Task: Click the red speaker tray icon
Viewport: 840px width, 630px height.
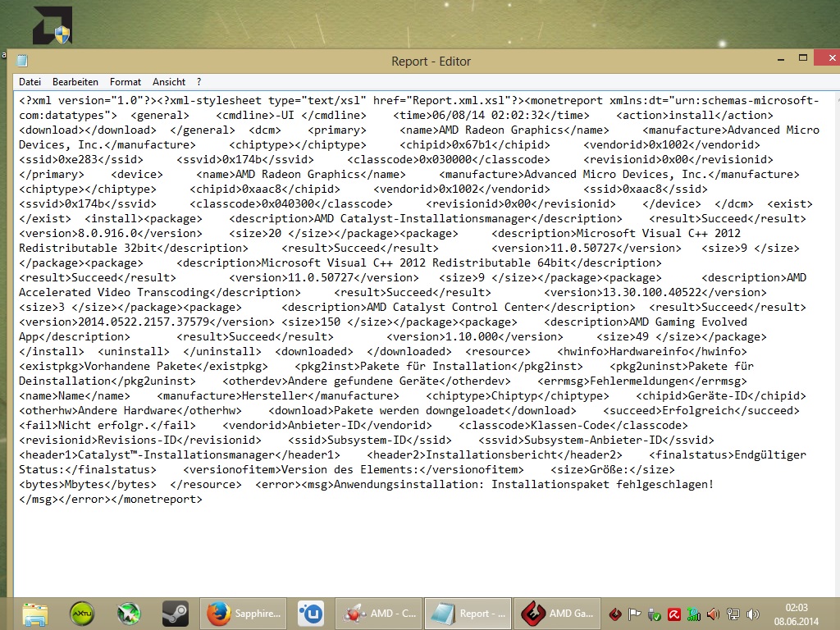Action: point(713,614)
